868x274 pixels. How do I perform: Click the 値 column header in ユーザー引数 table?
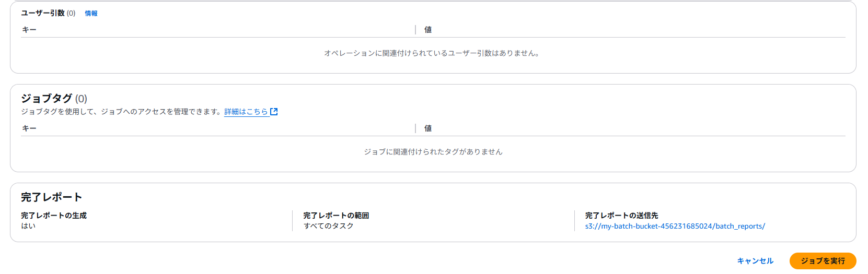click(x=428, y=30)
